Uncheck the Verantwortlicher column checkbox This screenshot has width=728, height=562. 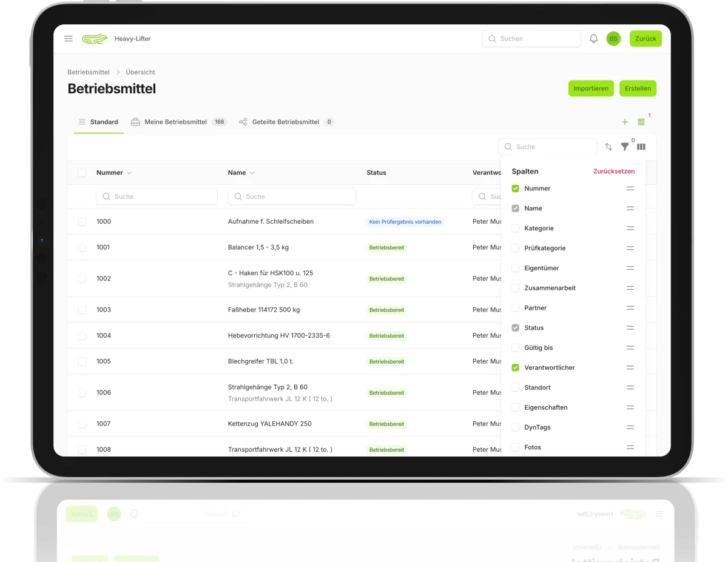(516, 367)
